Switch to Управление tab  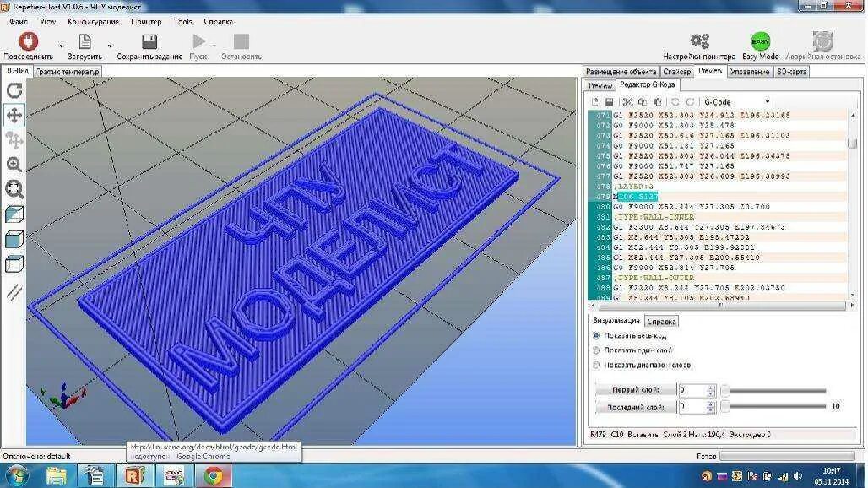pos(750,72)
